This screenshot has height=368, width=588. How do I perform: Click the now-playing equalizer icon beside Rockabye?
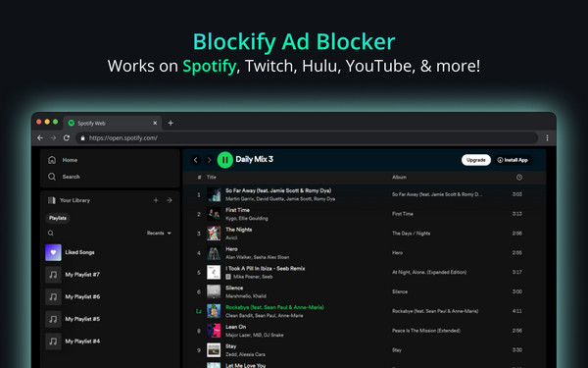coord(199,311)
